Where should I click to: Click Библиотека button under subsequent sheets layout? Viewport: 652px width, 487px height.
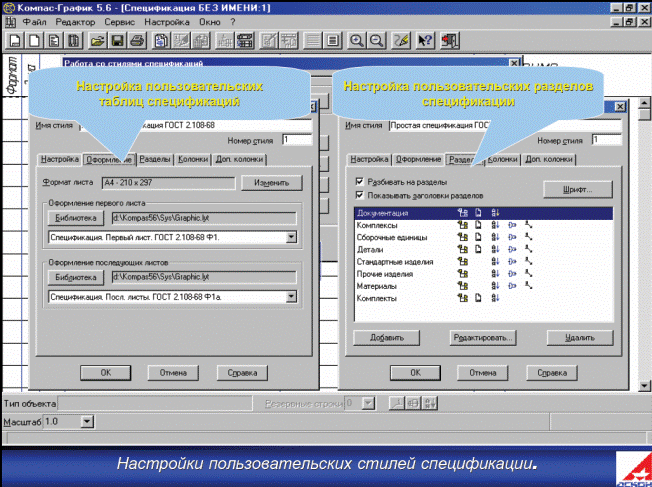76,277
